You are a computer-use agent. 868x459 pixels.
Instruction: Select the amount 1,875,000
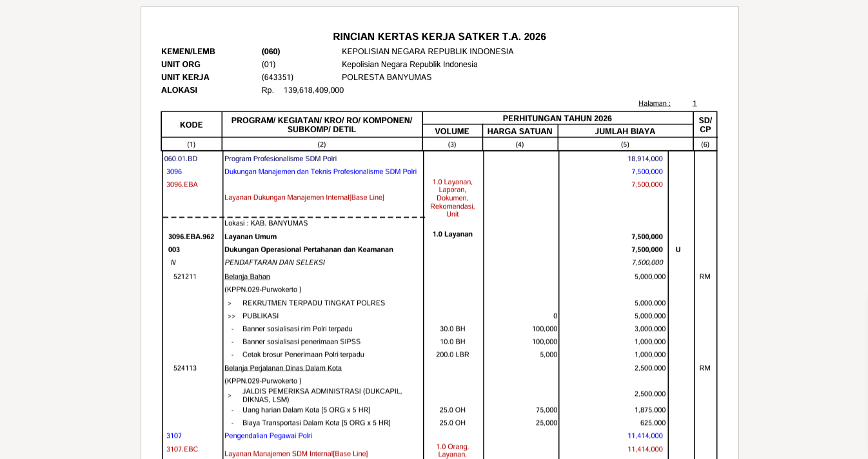(650, 410)
